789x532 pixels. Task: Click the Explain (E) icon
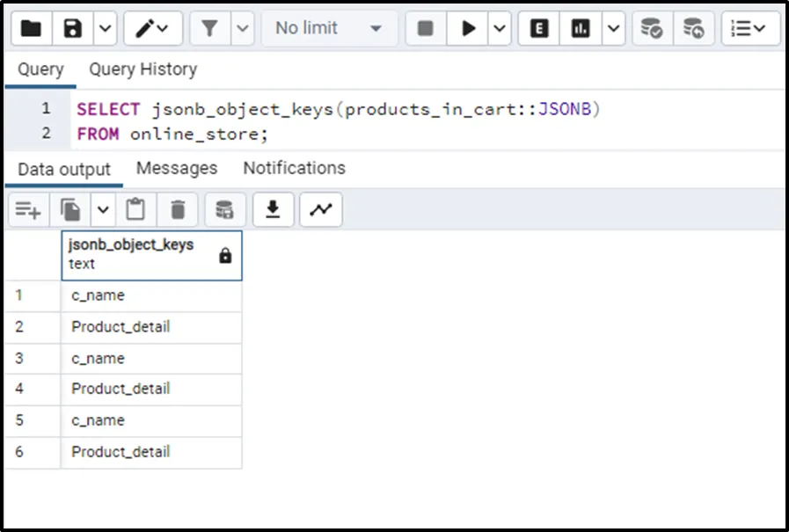click(539, 29)
